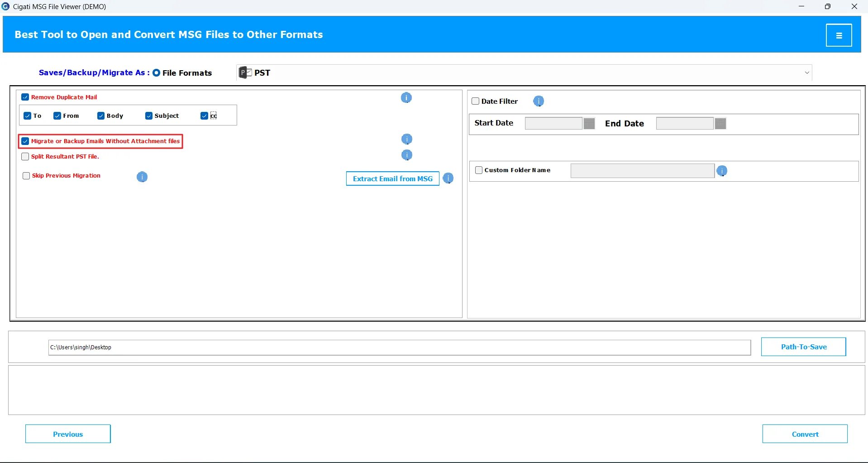Click info icon for Split Resultant PST

click(x=407, y=155)
